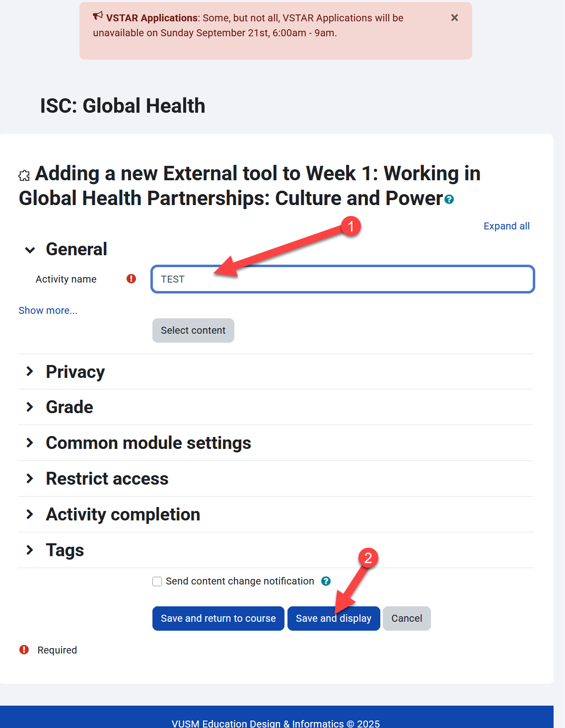Enable Send content change notification checkbox
The height and width of the screenshot is (728, 565).
(157, 582)
